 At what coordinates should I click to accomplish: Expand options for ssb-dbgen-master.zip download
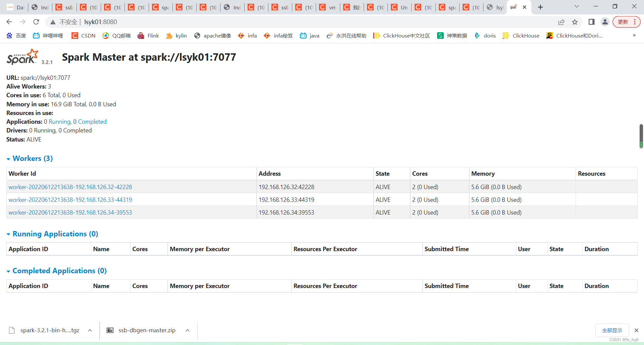coord(187,330)
